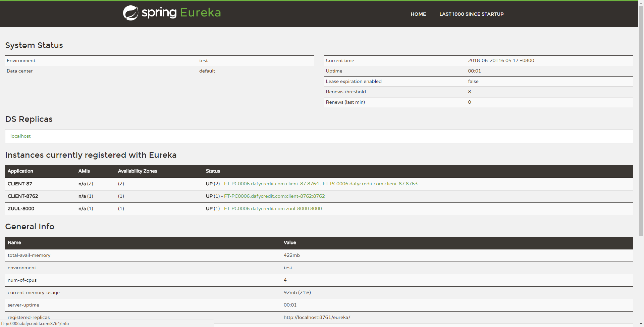Select the 'false' lease expiration value

click(473, 81)
